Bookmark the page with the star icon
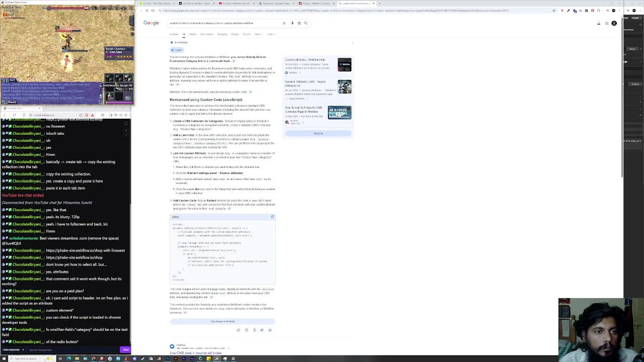The width and height of the screenshot is (644, 362). (554, 11)
